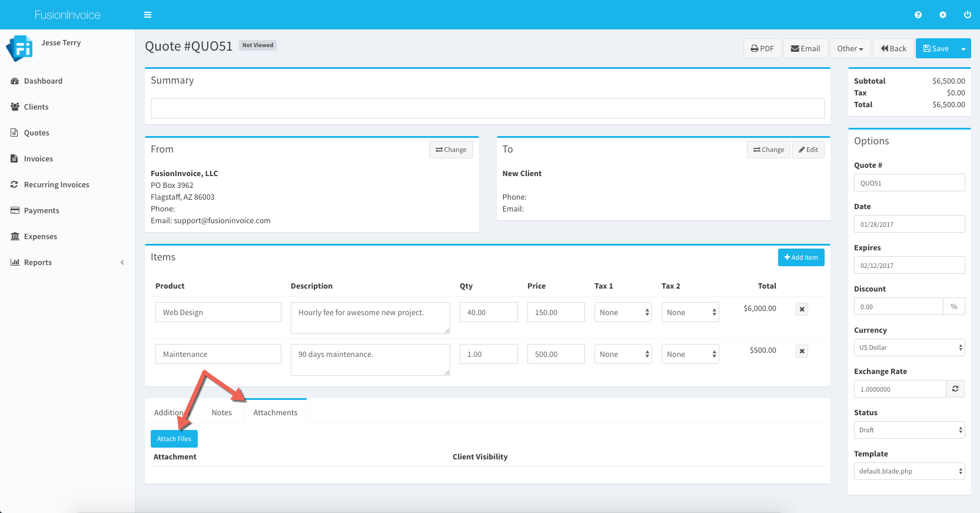The image size is (980, 513).
Task: Open the settings gear icon
Action: pyautogui.click(x=942, y=15)
